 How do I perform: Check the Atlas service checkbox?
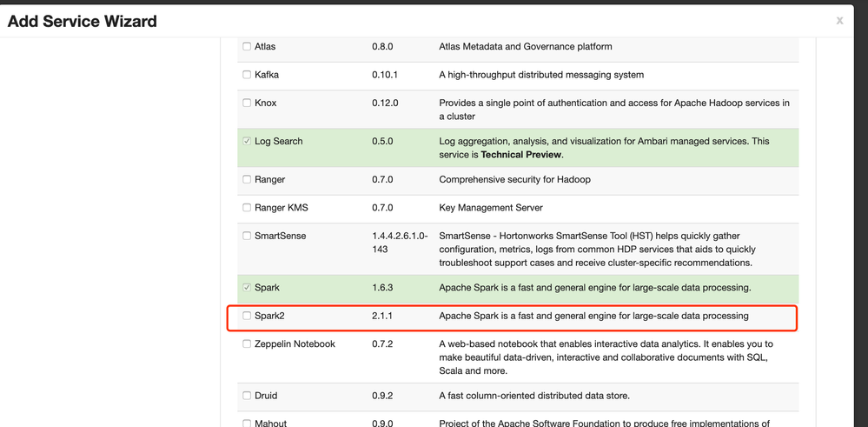pos(247,47)
